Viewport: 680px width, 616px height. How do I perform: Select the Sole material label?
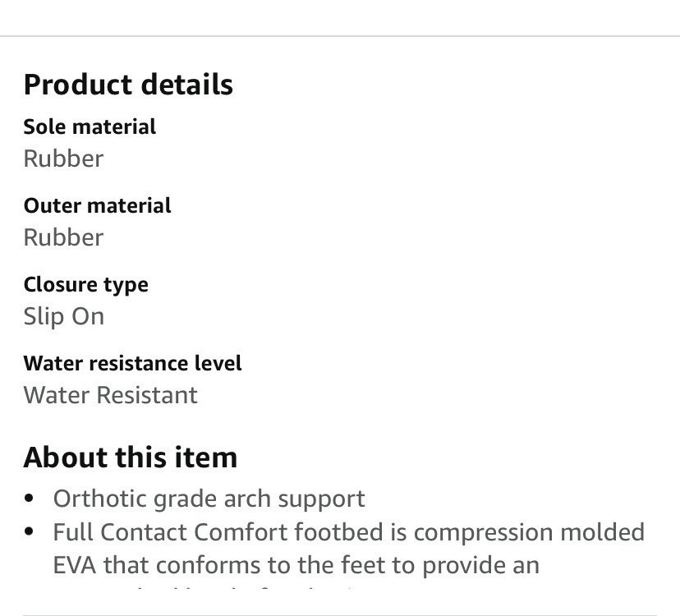tap(90, 126)
